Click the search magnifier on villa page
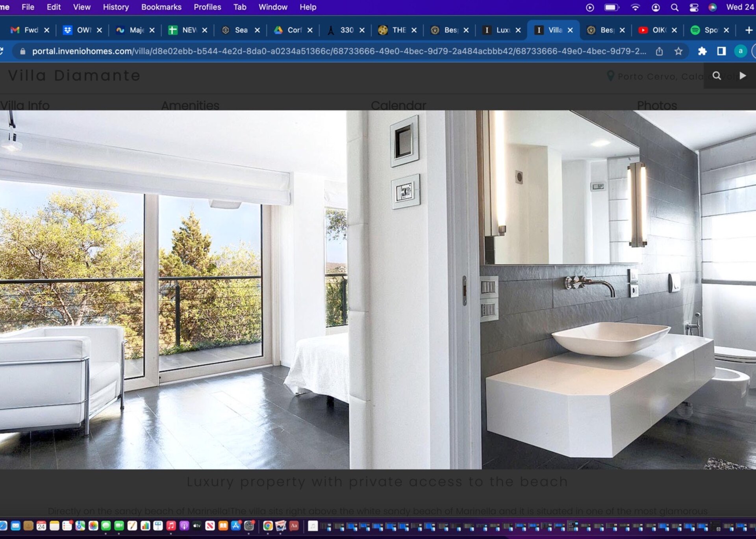 coord(717,76)
